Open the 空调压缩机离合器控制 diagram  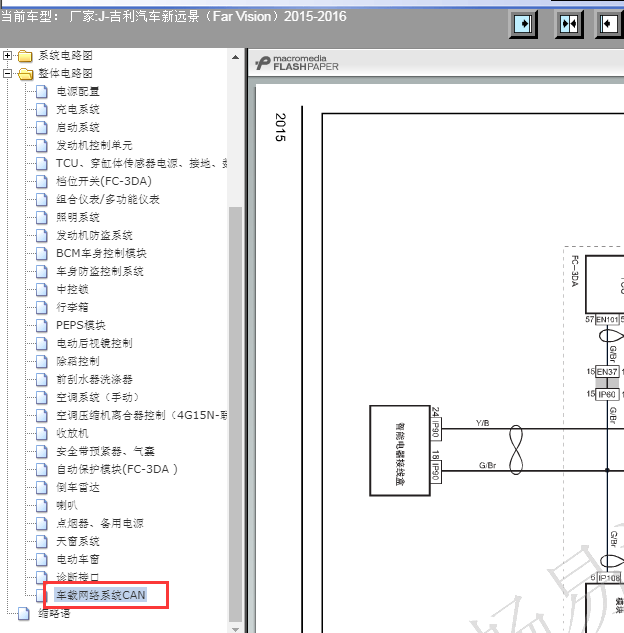pyautogui.click(x=141, y=415)
